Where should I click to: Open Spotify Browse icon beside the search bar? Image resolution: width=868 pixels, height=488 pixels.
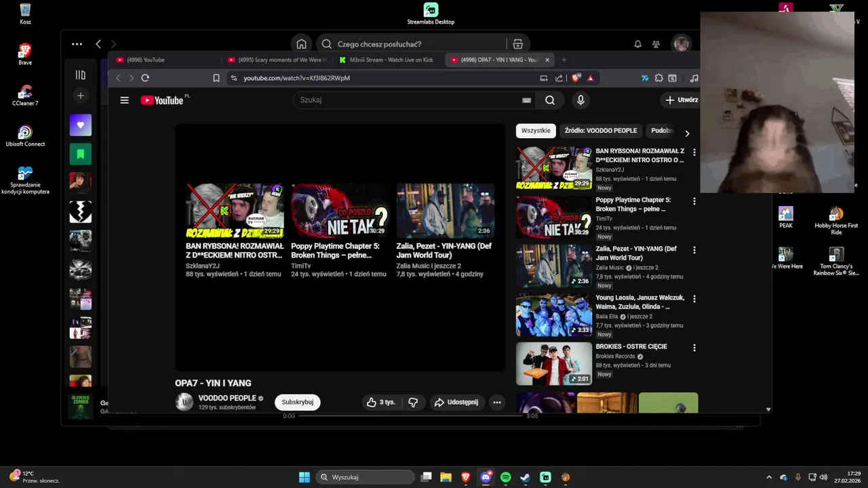517,44
